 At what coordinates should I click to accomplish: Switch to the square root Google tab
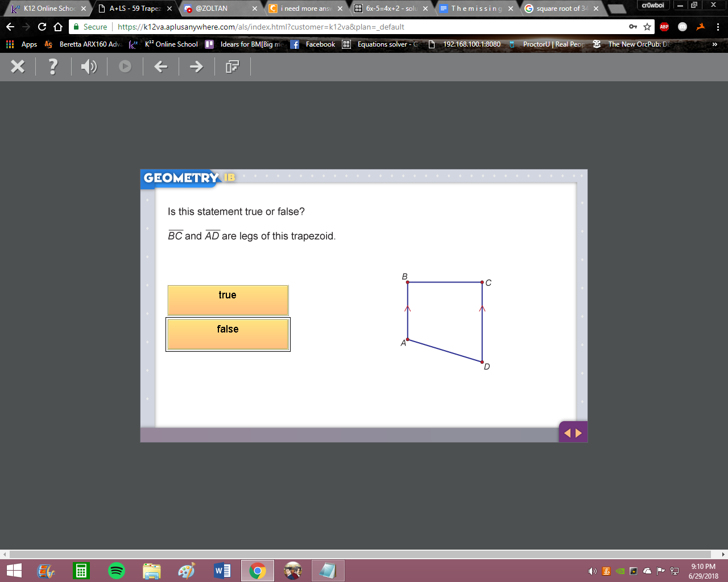[x=561, y=9]
